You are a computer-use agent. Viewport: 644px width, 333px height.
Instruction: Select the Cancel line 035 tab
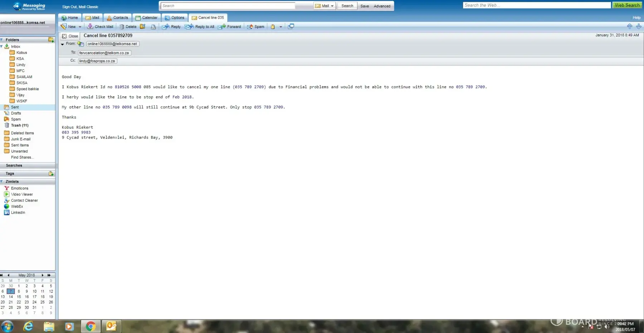tap(208, 18)
